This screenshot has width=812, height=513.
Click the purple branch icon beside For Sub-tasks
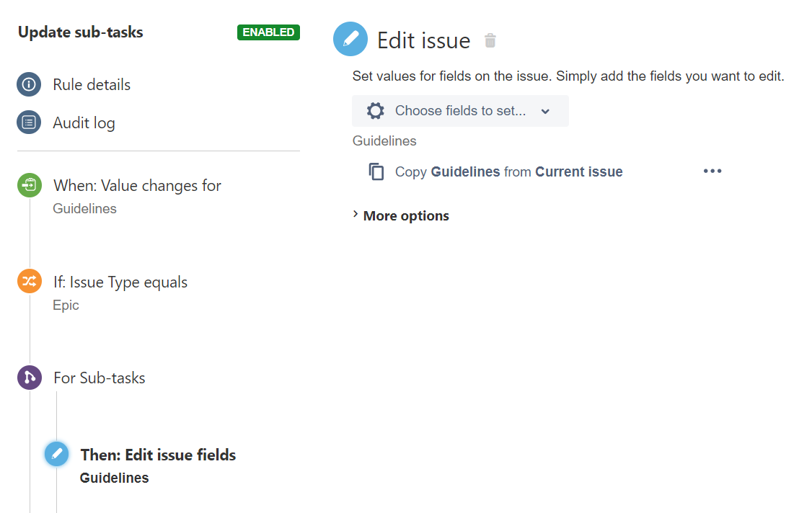click(29, 377)
